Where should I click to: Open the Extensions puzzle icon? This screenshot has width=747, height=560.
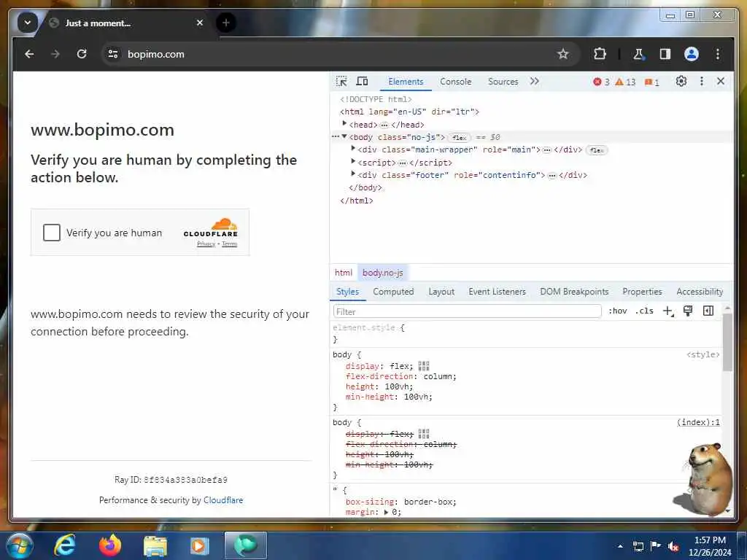[x=600, y=54]
